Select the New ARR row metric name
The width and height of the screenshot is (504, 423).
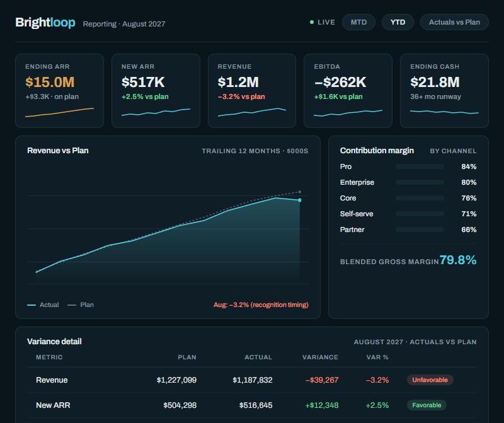[53, 405]
